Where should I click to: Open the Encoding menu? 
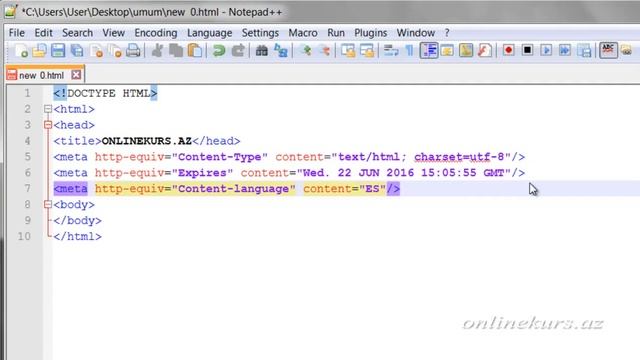click(156, 33)
